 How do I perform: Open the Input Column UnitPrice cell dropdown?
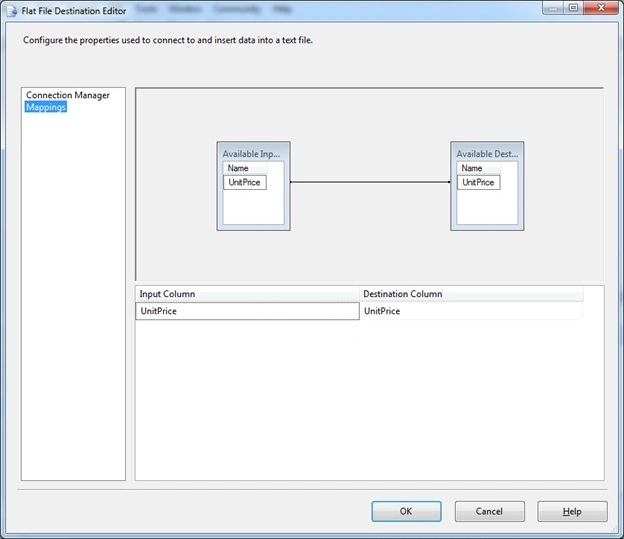[247, 311]
